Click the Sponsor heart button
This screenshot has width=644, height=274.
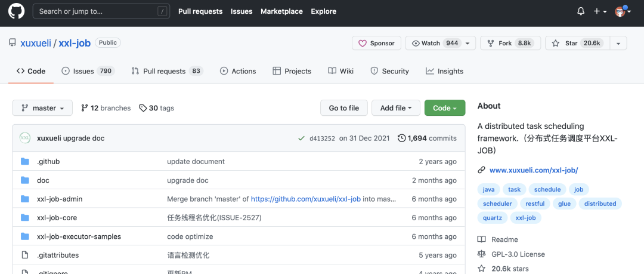point(377,43)
